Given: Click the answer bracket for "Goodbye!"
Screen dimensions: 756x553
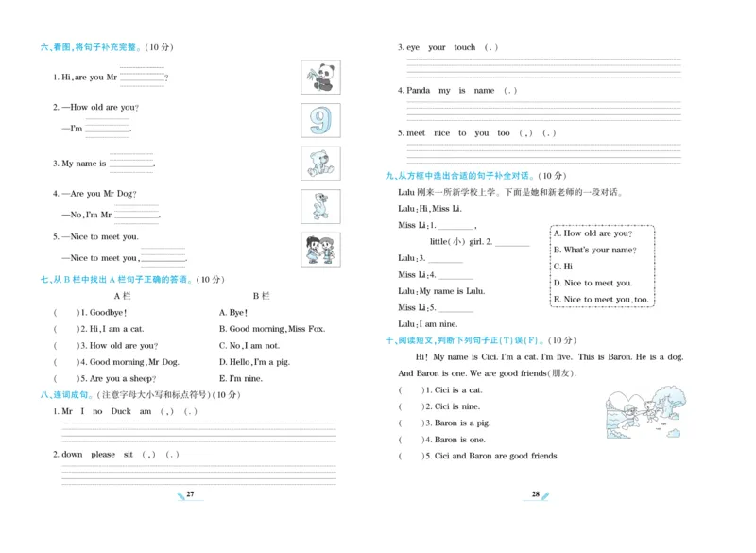Looking at the screenshot, I should [x=64, y=312].
